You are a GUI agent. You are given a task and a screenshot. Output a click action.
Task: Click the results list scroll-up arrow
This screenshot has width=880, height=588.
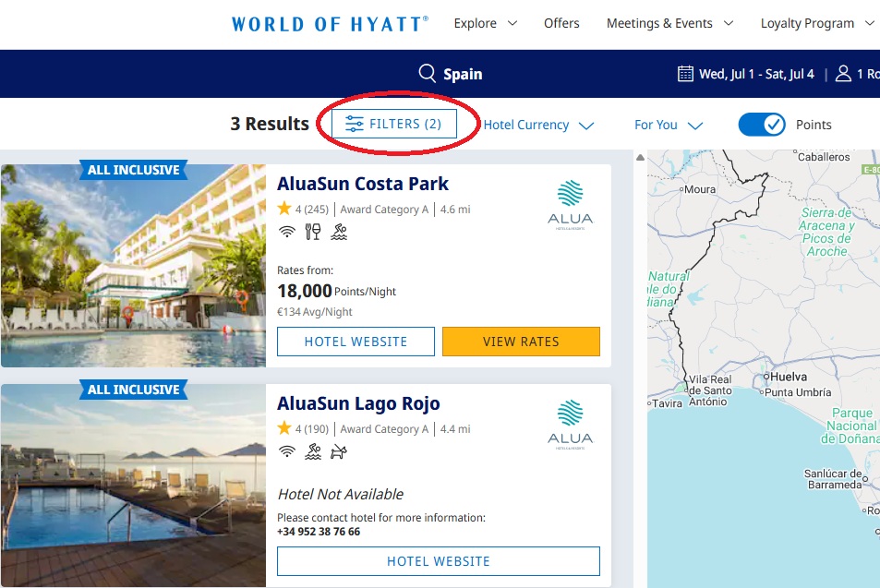pyautogui.click(x=640, y=158)
